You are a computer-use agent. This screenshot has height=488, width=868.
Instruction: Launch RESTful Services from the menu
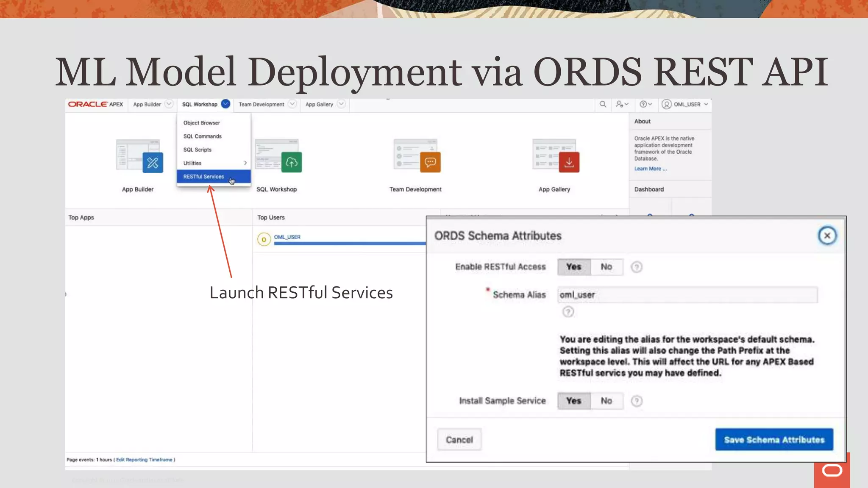(x=214, y=177)
